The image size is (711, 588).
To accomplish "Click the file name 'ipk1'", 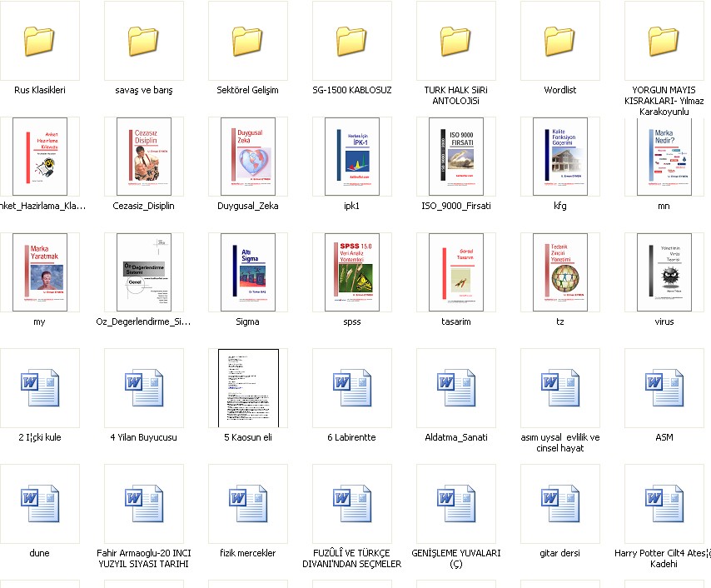I will pyautogui.click(x=352, y=206).
